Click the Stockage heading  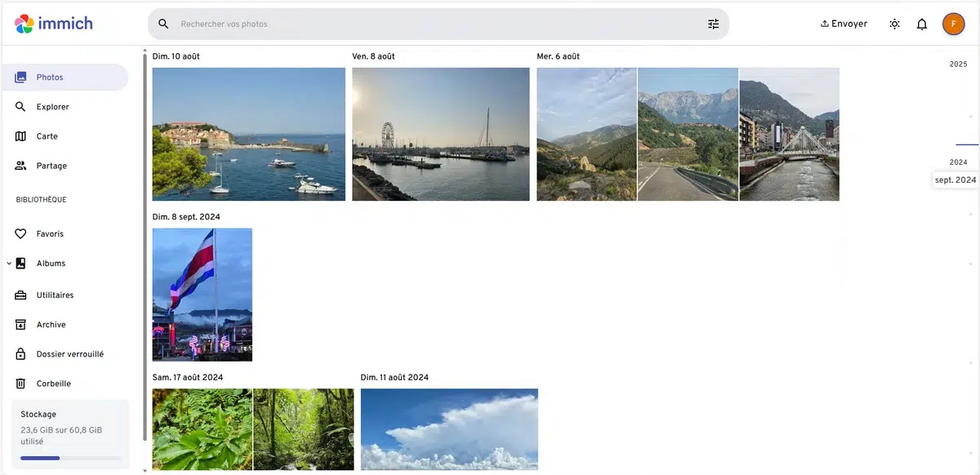pyautogui.click(x=38, y=415)
